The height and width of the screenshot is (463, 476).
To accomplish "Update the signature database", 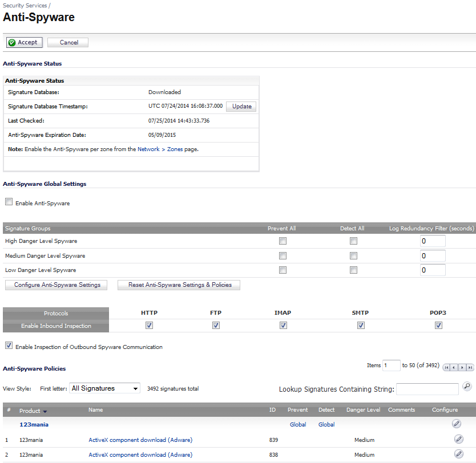I will (x=241, y=107).
